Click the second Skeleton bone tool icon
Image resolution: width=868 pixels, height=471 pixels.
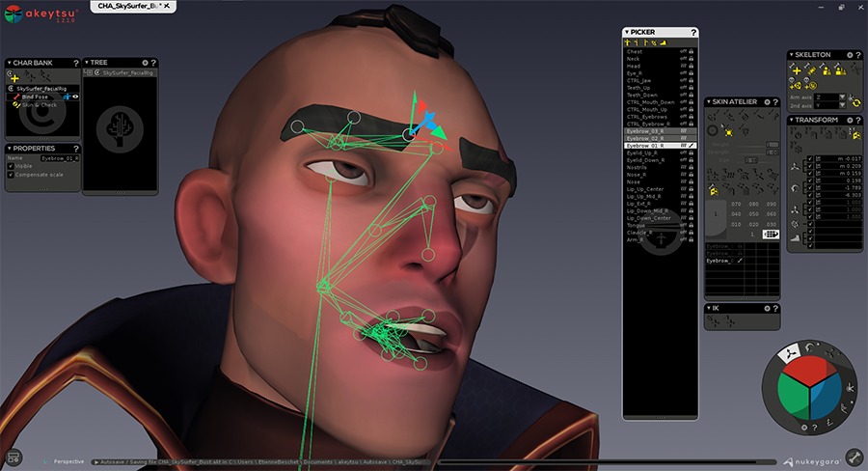(811, 69)
